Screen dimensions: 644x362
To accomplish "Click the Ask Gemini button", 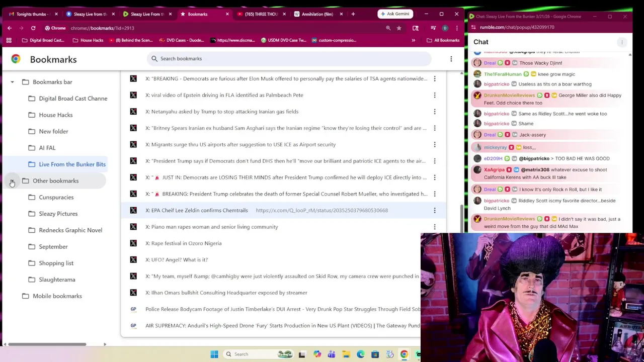I will pos(395,14).
